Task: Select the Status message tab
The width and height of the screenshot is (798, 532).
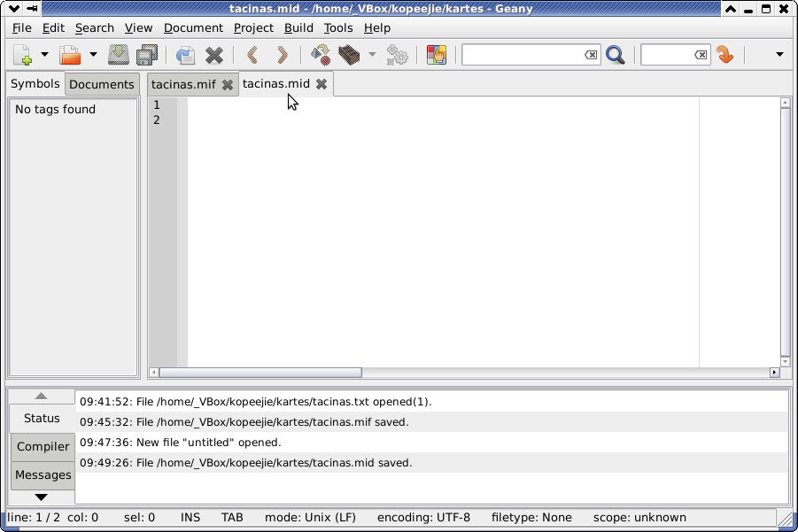Action: click(x=42, y=418)
